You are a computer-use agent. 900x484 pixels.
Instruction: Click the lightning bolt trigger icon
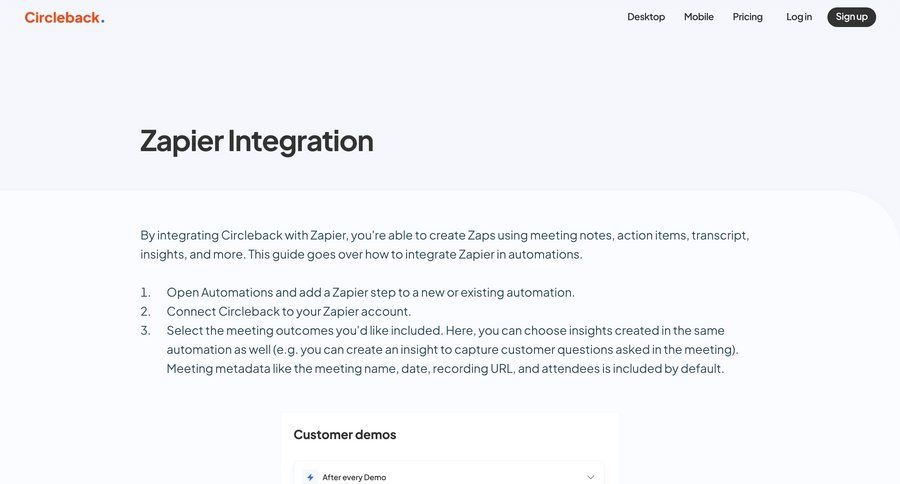[x=310, y=477]
